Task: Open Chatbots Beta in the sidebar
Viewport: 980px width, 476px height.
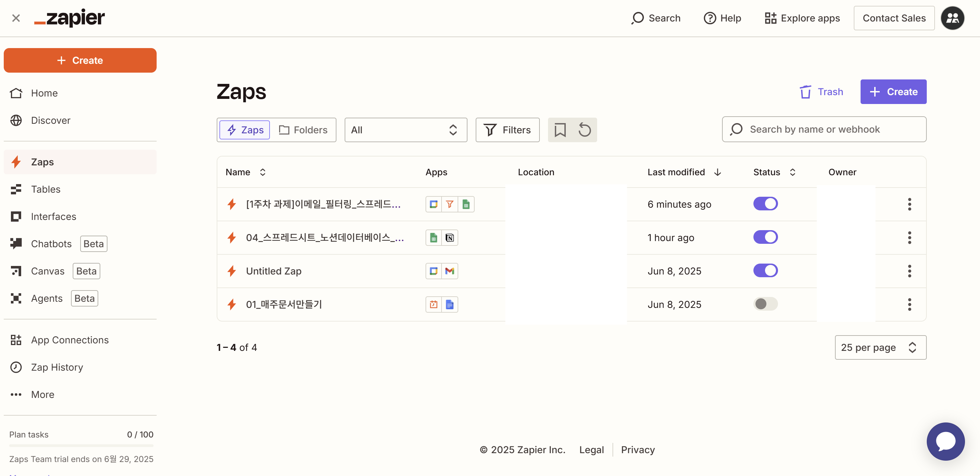Action: (x=80, y=244)
